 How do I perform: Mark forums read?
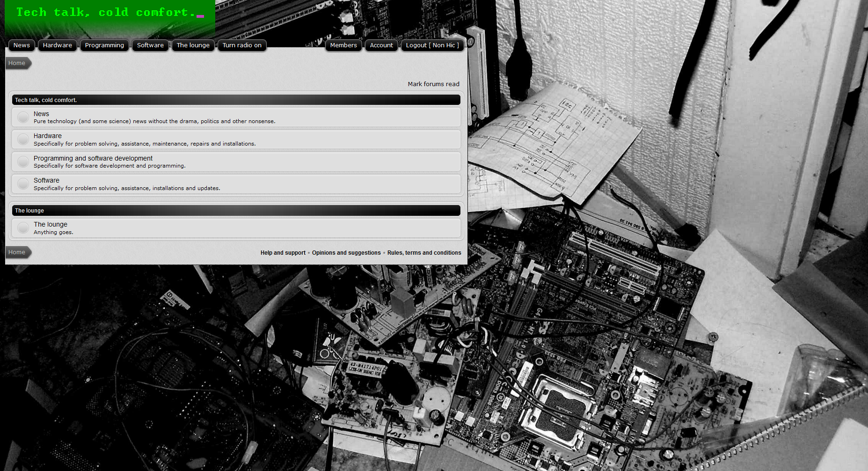tap(433, 84)
